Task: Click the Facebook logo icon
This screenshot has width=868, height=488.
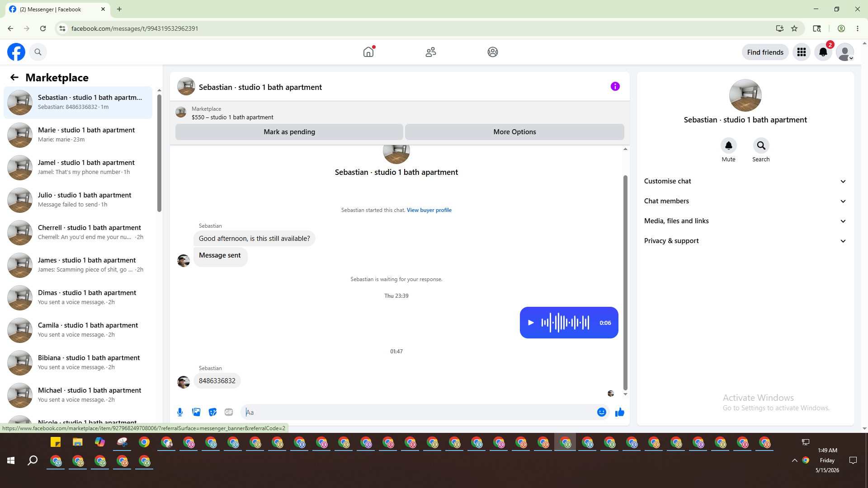Action: [16, 52]
